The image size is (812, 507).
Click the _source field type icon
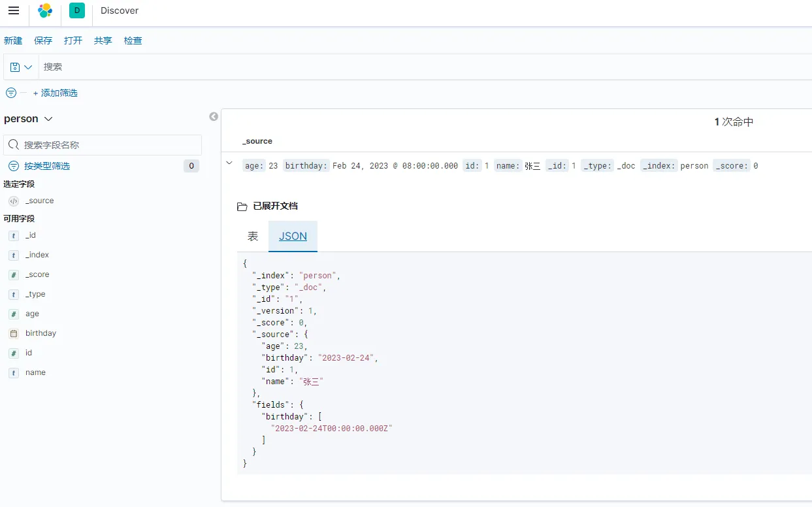coord(14,201)
